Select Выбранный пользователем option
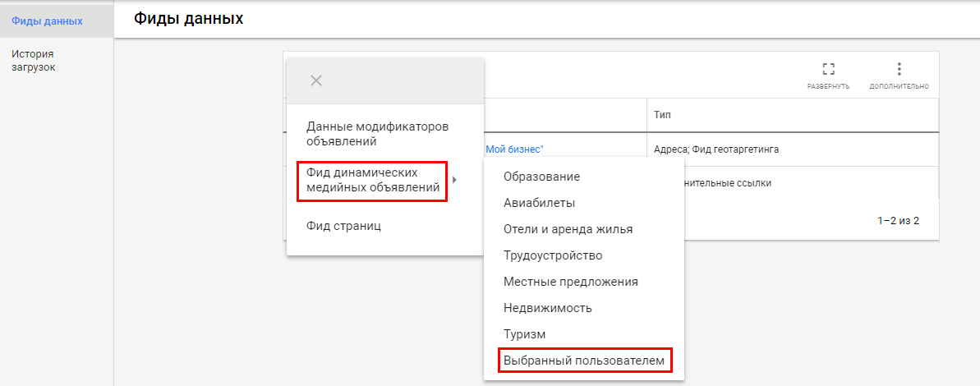 pos(584,361)
